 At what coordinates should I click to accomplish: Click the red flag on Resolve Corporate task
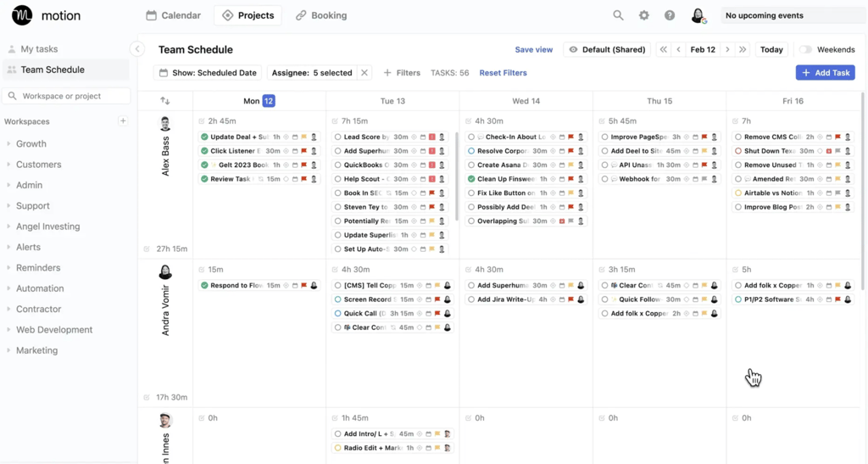(570, 151)
